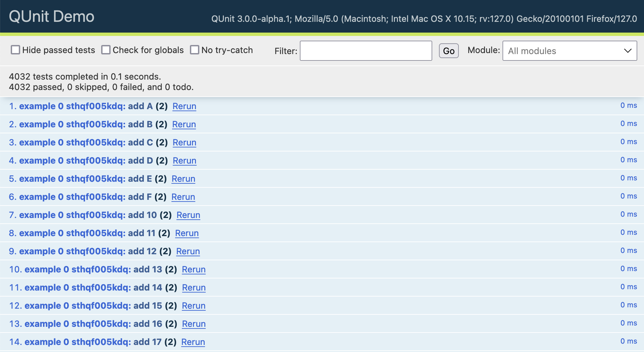Rerun test 14 add 17
The image size is (644, 352).
[193, 342]
